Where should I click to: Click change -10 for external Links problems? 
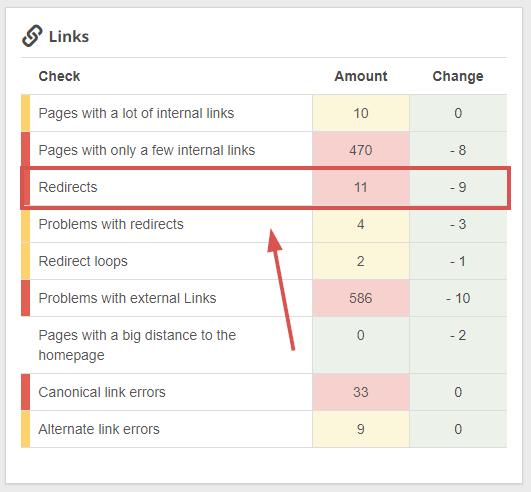pos(458,298)
